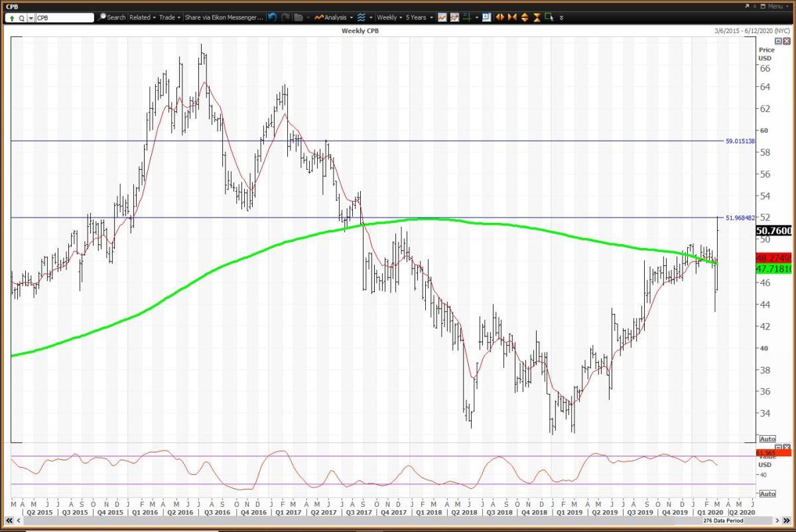Open the Related menu
Image resolution: width=796 pixels, height=532 pixels.
[x=143, y=17]
